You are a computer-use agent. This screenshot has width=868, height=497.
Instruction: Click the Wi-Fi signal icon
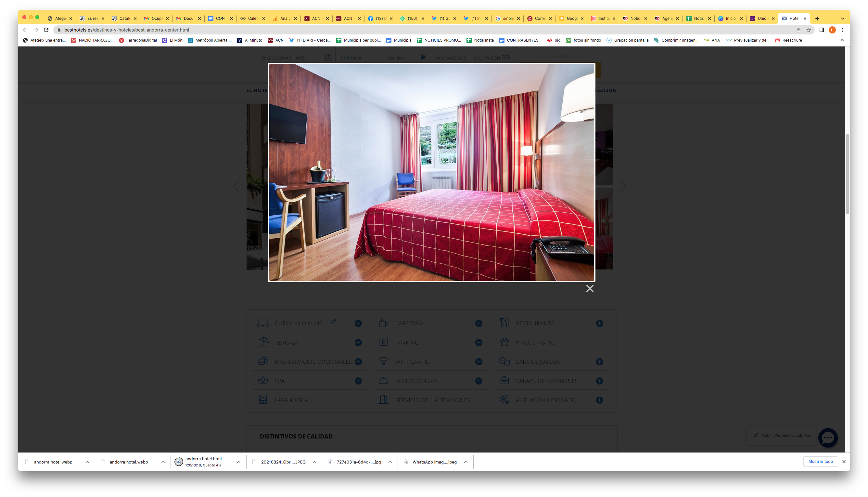pos(383,361)
